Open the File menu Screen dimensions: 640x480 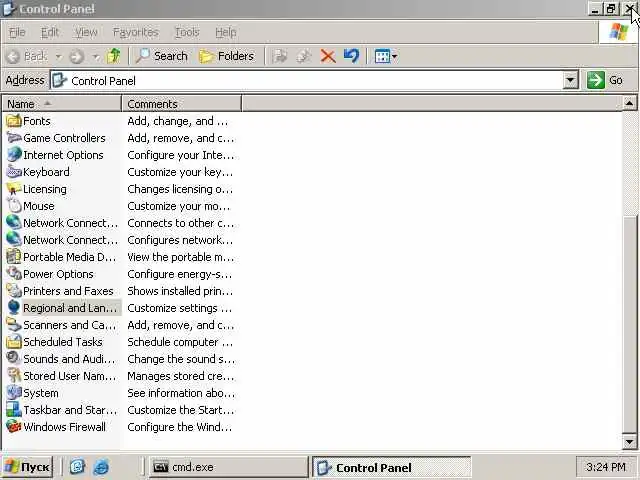click(17, 32)
